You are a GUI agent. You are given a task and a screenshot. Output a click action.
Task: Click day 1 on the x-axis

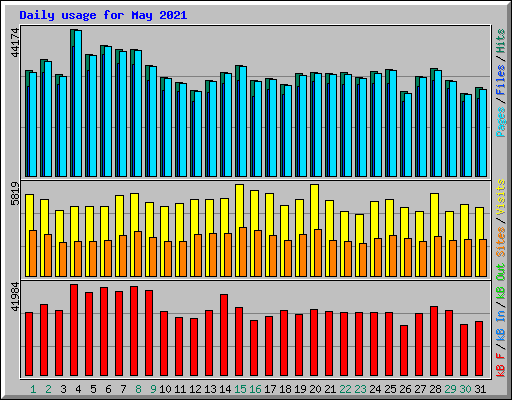(33, 389)
